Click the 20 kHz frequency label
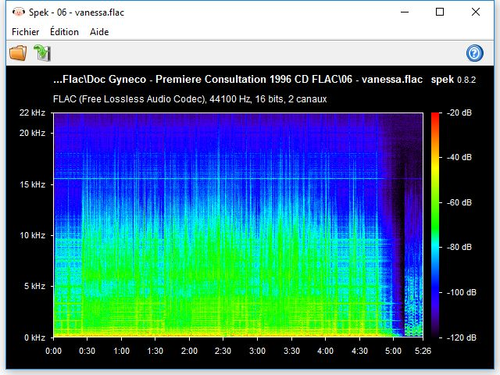 [x=32, y=133]
